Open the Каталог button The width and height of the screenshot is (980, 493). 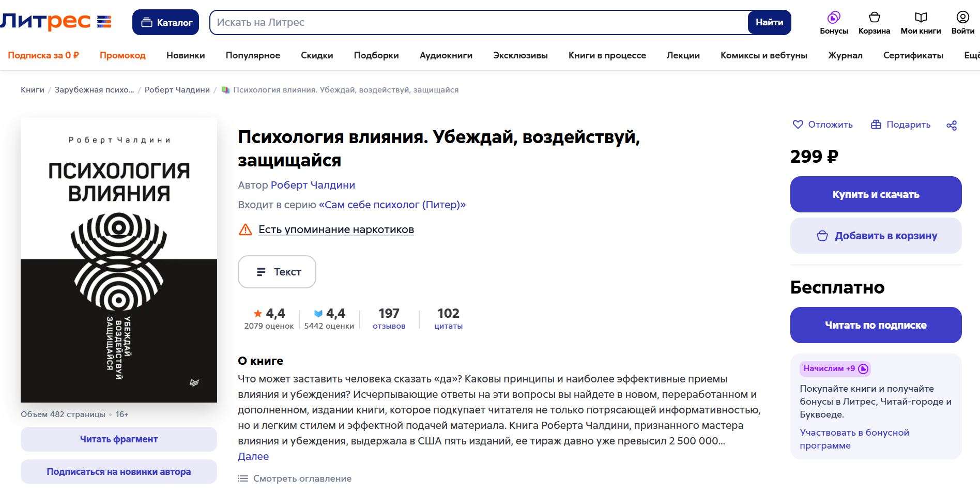pos(165,22)
